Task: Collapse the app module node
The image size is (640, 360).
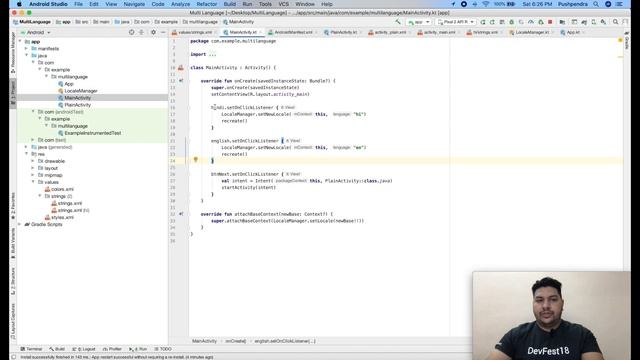Action: 20,42
